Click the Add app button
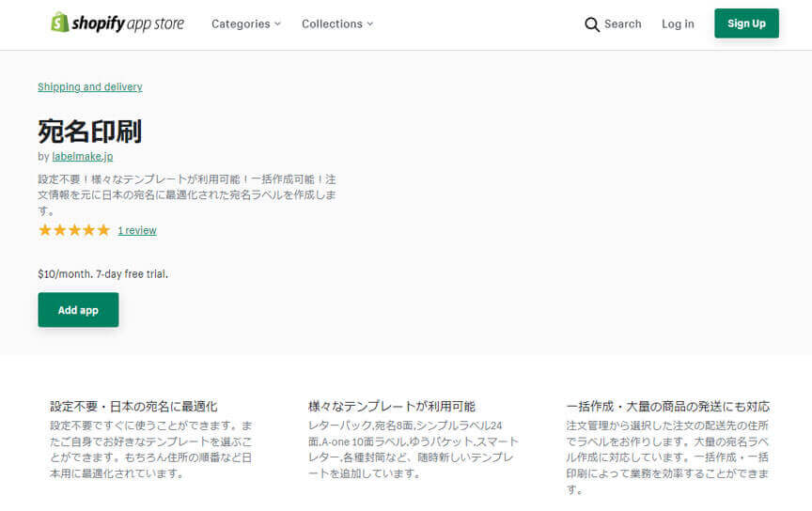 (78, 310)
